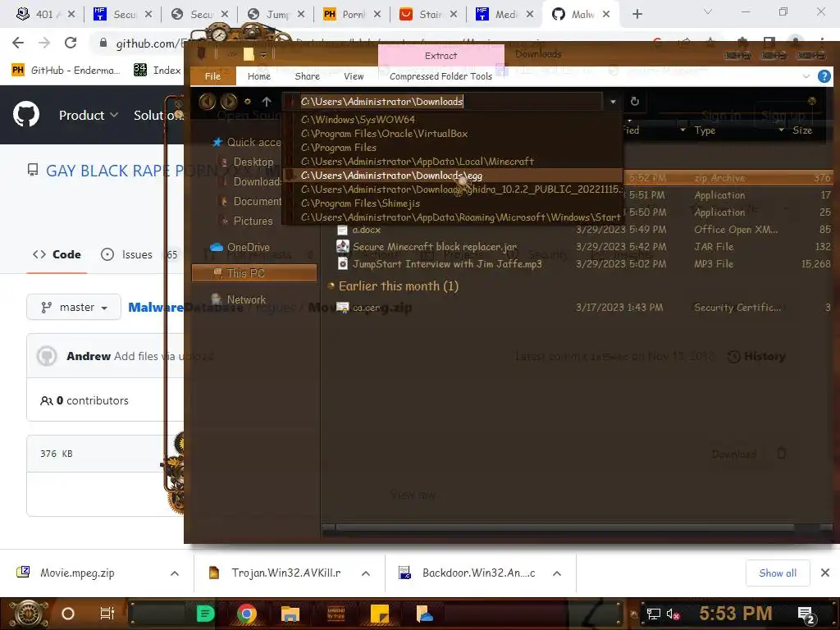Open recent locations dropdown beside forward button
840x630 pixels.
click(x=247, y=101)
